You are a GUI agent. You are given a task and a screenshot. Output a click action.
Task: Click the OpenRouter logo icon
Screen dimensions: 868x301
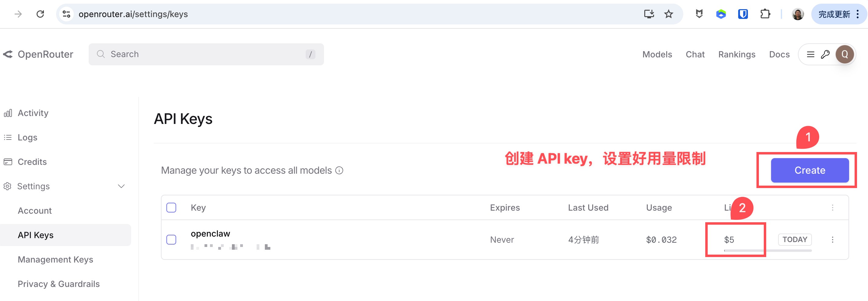click(8, 54)
